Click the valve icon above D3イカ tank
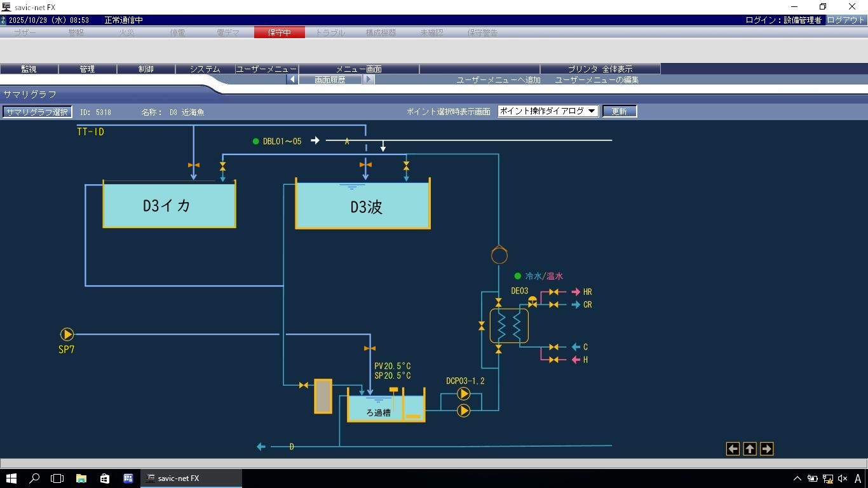The height and width of the screenshot is (488, 868). tap(194, 165)
